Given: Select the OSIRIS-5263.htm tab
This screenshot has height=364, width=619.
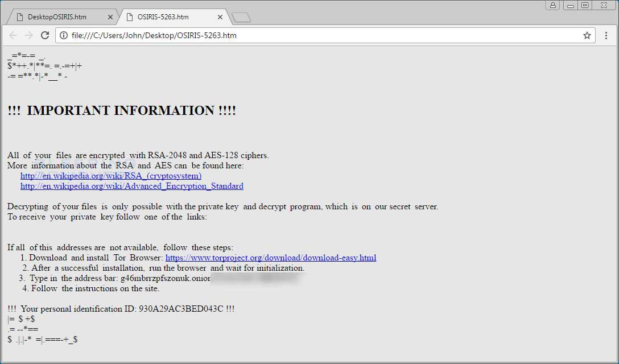Looking at the screenshot, I should [174, 17].
